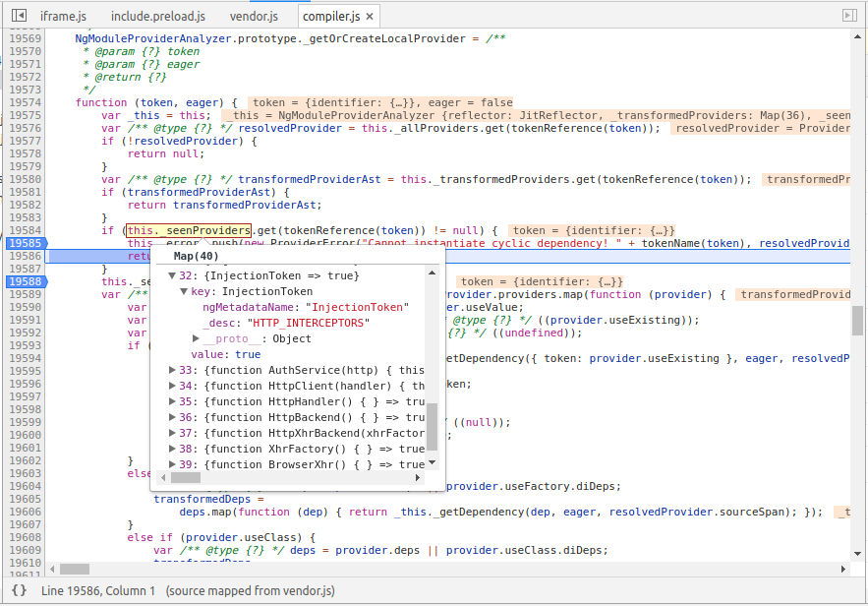Viewport: 868px width, 606px height.
Task: Close the compiler.js tab
Action: (372, 17)
